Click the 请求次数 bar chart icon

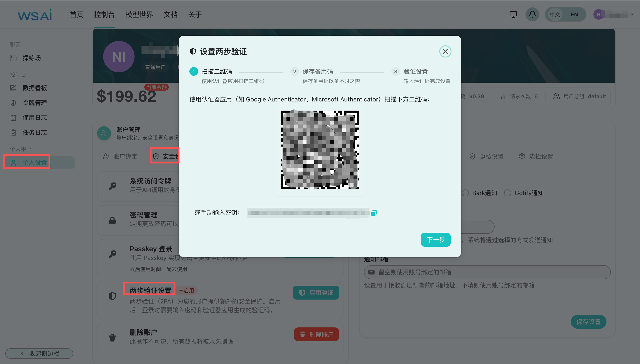[503, 96]
